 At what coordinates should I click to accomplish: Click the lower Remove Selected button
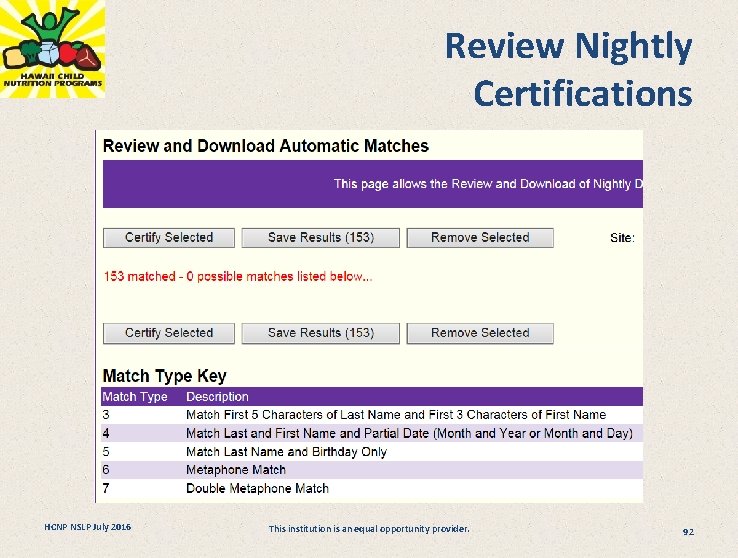click(480, 333)
